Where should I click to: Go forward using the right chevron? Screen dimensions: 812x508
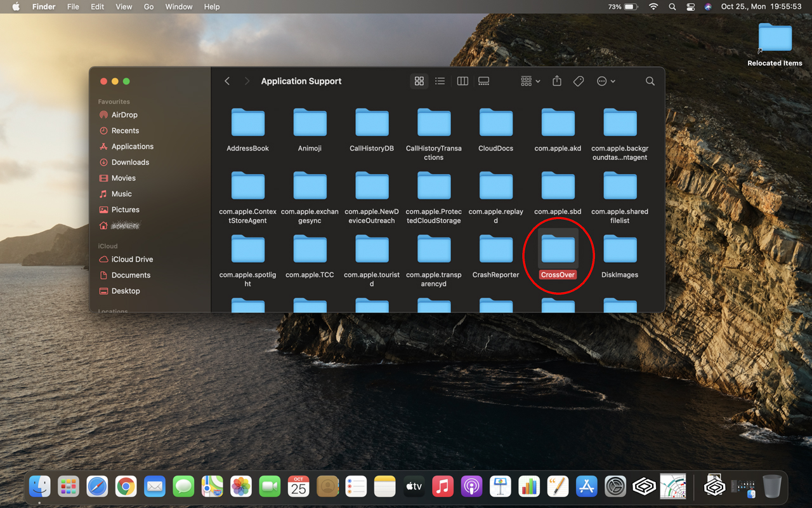click(x=247, y=81)
